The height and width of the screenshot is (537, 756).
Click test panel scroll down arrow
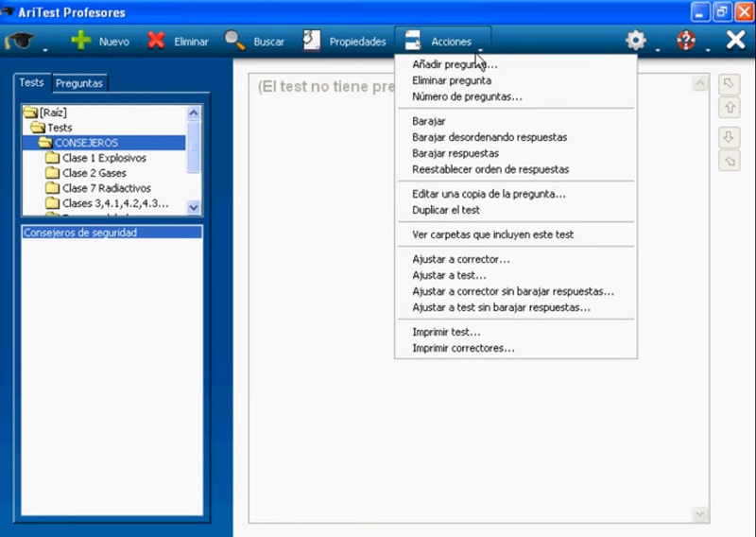point(699,514)
